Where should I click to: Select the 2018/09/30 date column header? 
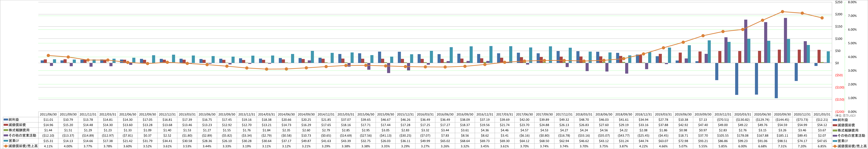[x=624, y=114]
